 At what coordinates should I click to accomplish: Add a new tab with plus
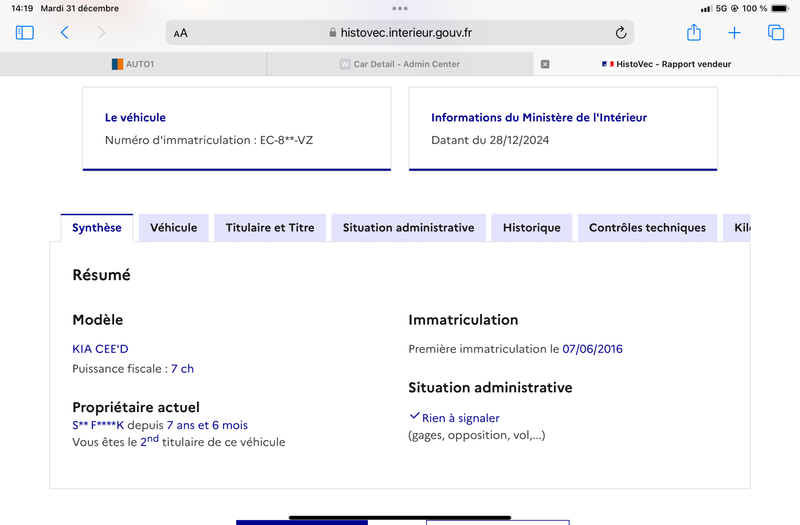click(734, 33)
